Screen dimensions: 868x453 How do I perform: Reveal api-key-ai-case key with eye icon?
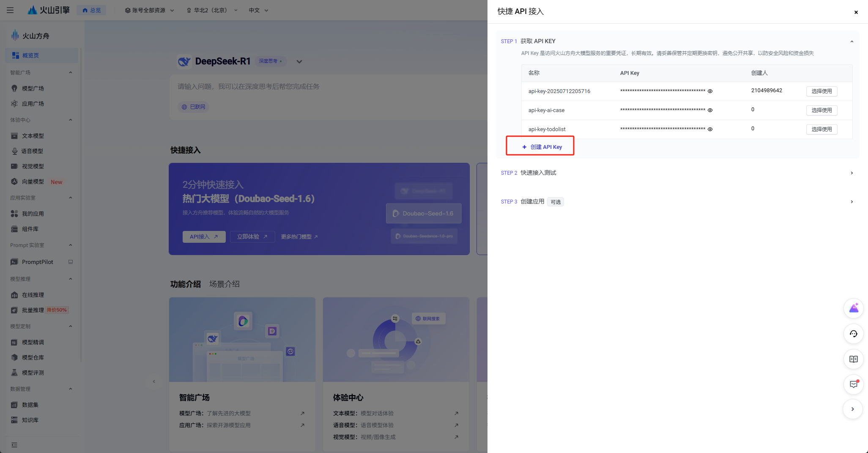[x=710, y=110]
